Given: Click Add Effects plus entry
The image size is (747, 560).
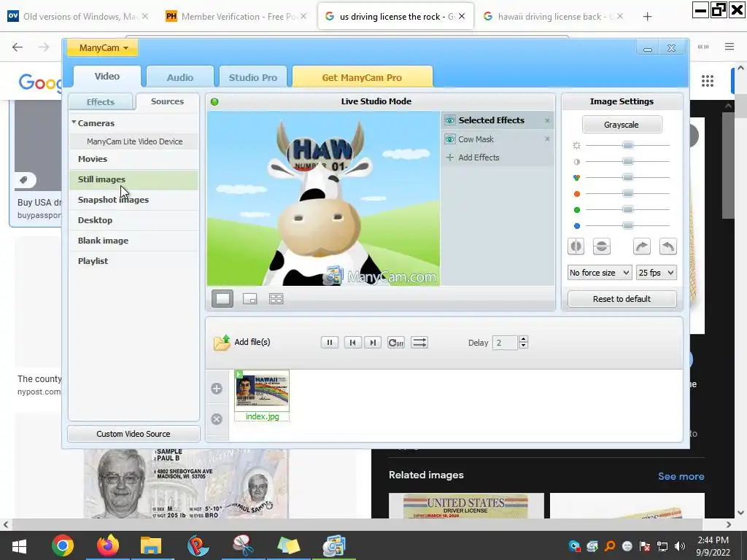Looking at the screenshot, I should [x=473, y=157].
